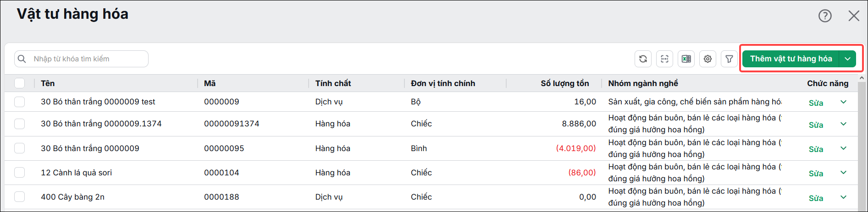Viewport: 868px width, 212px height.
Task: Close the Vật tư hàng hóa dialog
Action: click(854, 16)
